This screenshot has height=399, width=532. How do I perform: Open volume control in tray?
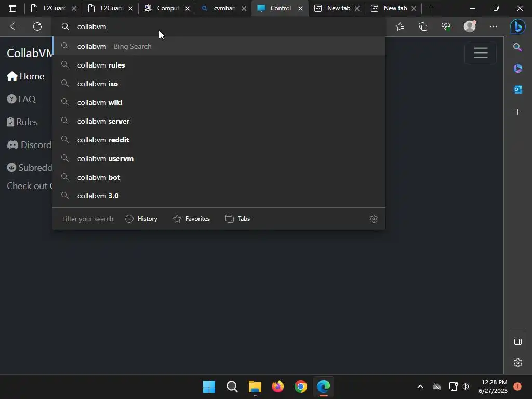tap(465, 387)
